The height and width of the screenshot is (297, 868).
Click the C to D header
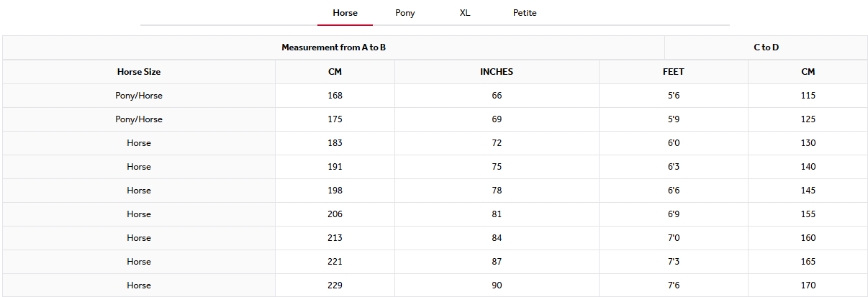pyautogui.click(x=766, y=47)
